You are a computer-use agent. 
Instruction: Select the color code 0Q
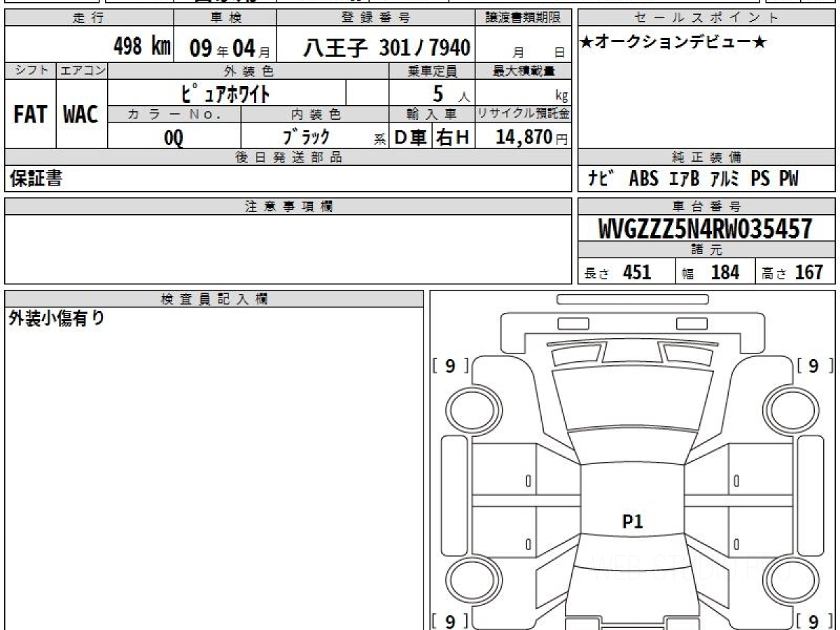174,138
